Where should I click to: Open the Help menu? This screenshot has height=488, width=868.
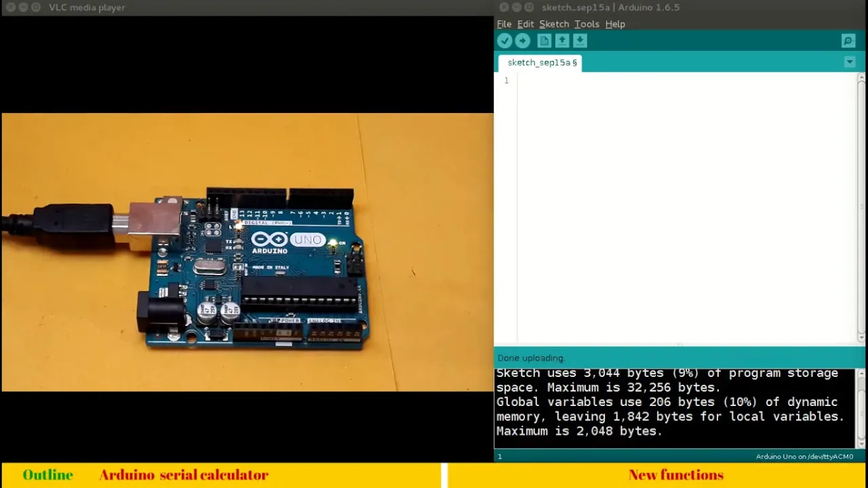(x=615, y=24)
